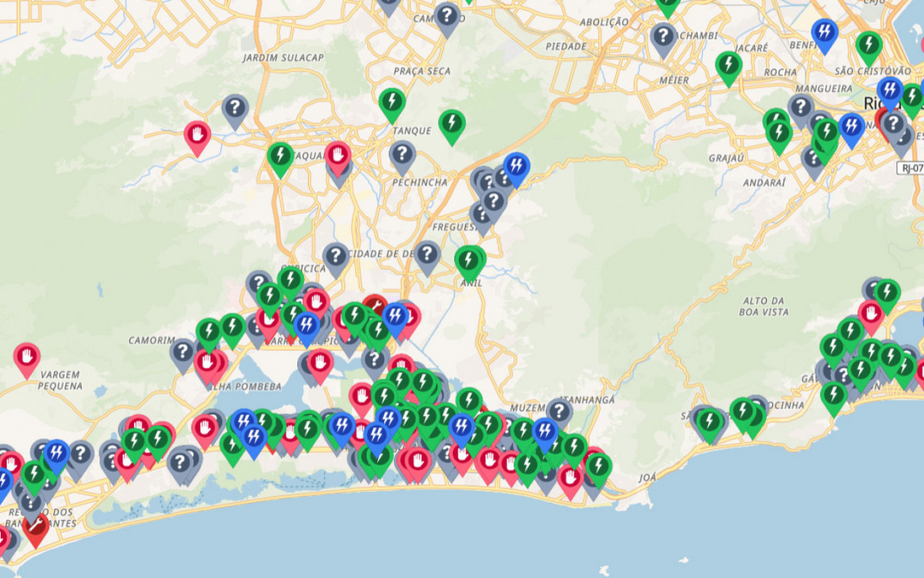The height and width of the screenshot is (578, 924).
Task: Select the red hand marker right of Taquara label
Action: coord(337,155)
